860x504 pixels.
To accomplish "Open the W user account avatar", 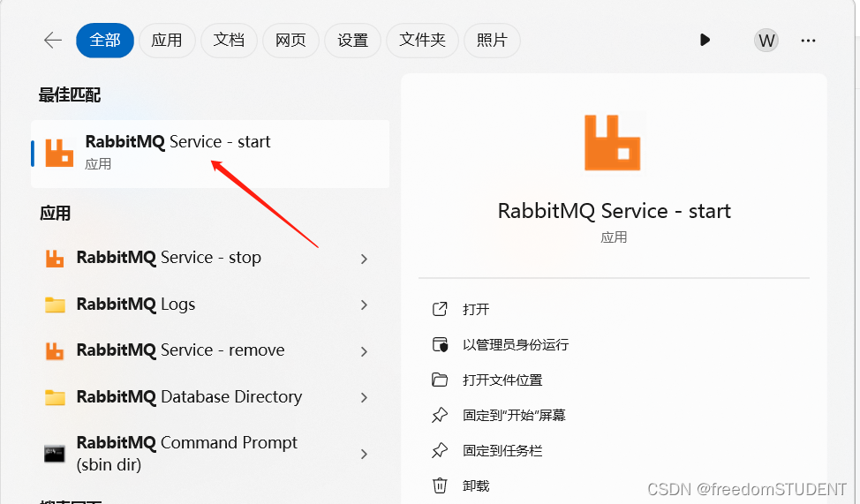I will point(766,41).
